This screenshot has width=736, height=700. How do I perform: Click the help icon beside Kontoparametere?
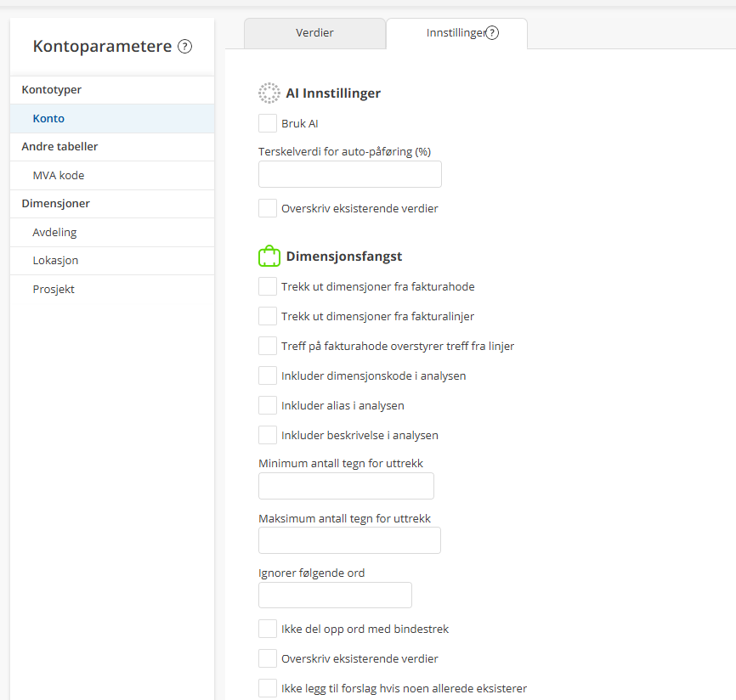pos(185,47)
